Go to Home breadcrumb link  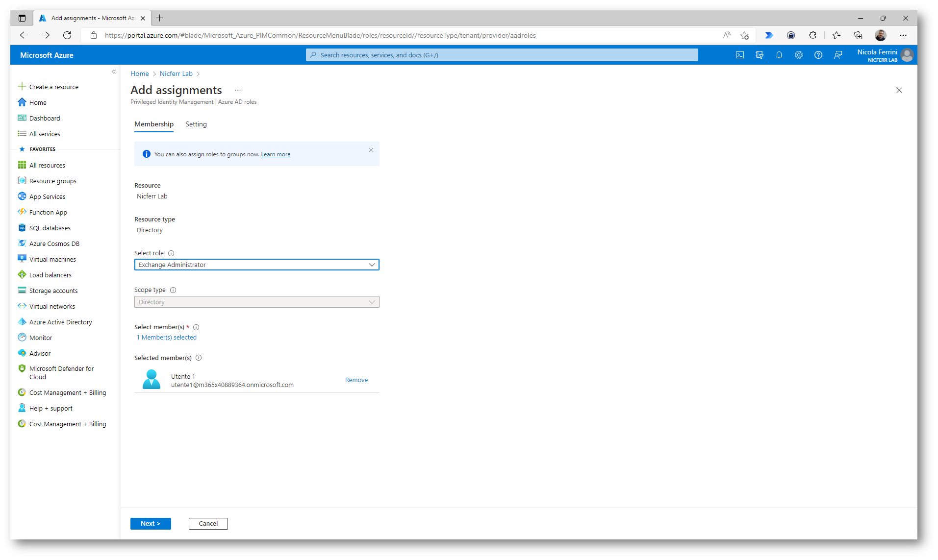click(x=140, y=74)
